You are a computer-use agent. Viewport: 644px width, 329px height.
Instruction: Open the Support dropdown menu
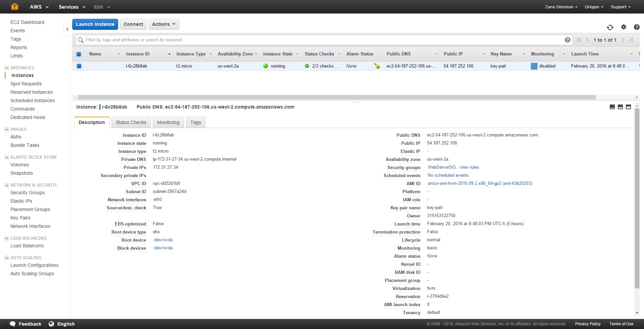[620, 7]
